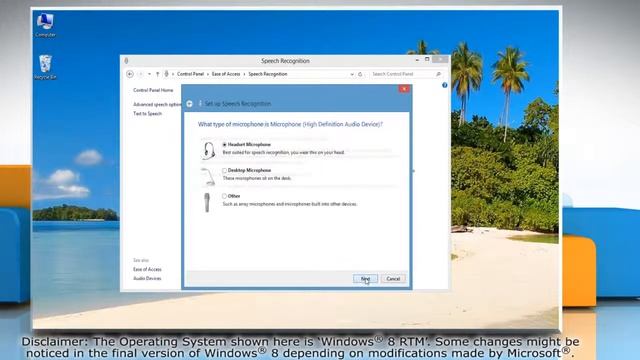The image size is (640, 360).
Task: Click Speech Recognition breadcrumb
Action: 268,74
